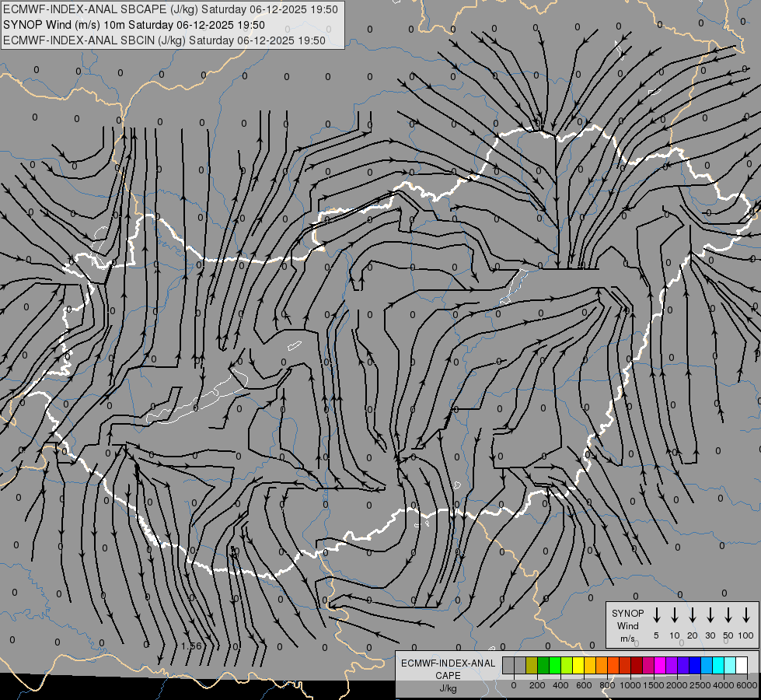The width and height of the screenshot is (761, 700).
Task: Click the SYNOP Wind m/s legend label
Action: point(627,625)
